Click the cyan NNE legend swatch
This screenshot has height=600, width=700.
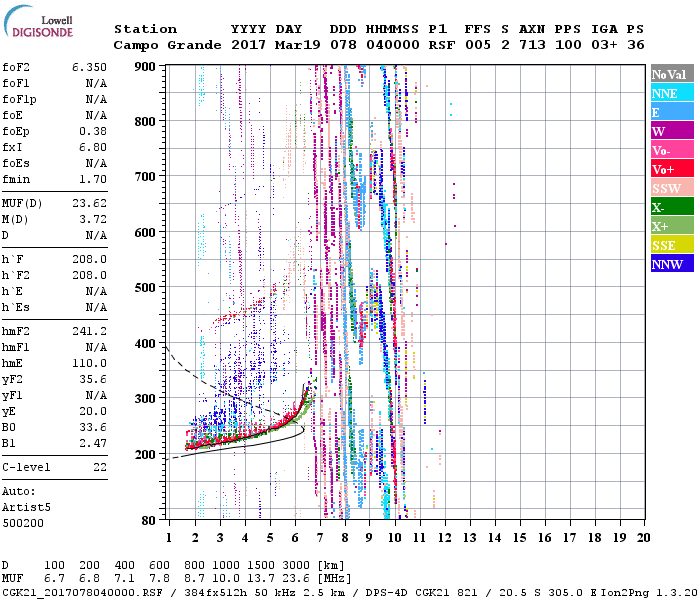(671, 93)
